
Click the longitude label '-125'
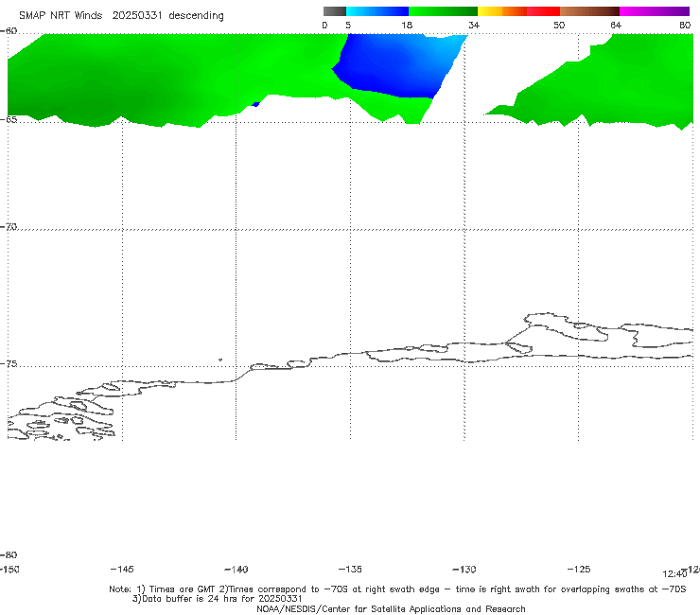[579, 569]
